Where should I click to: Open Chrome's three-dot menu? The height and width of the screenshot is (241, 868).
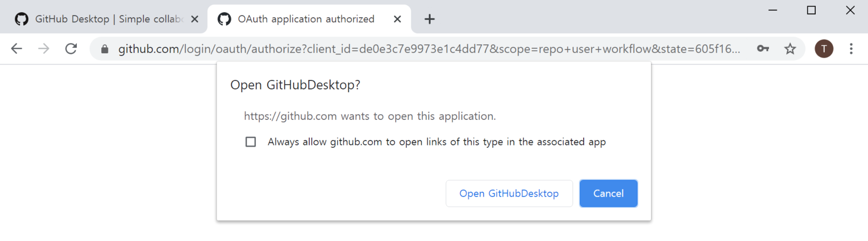[851, 49]
